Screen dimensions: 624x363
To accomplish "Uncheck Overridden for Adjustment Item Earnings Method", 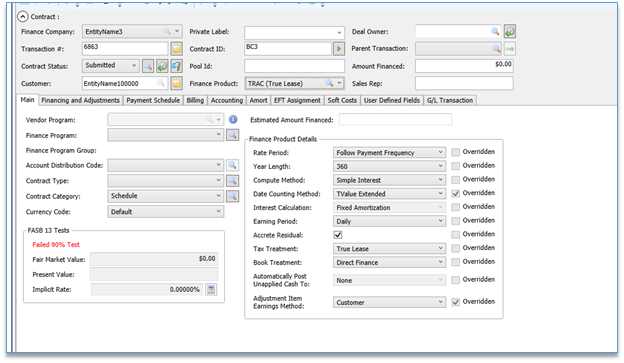I will pyautogui.click(x=456, y=302).
